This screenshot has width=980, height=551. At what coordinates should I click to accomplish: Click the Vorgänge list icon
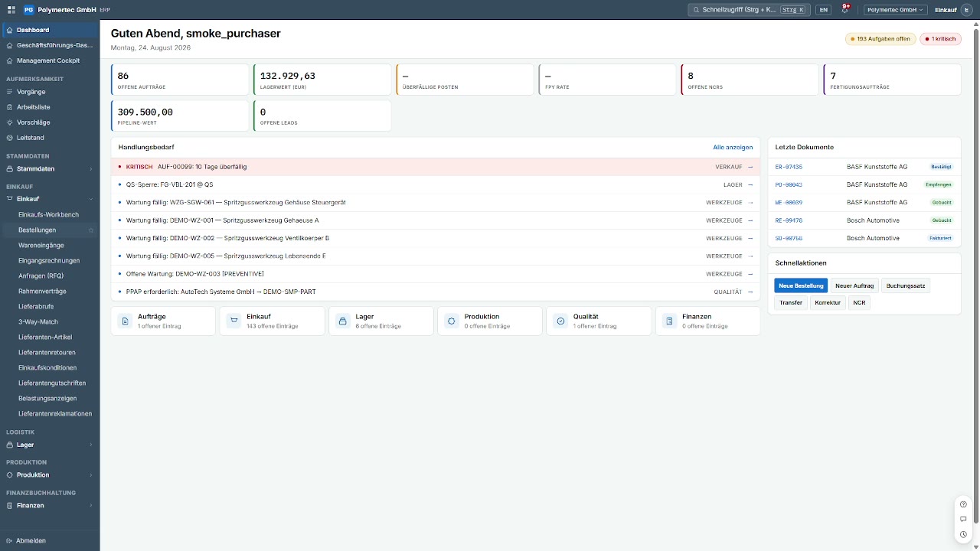[9, 92]
